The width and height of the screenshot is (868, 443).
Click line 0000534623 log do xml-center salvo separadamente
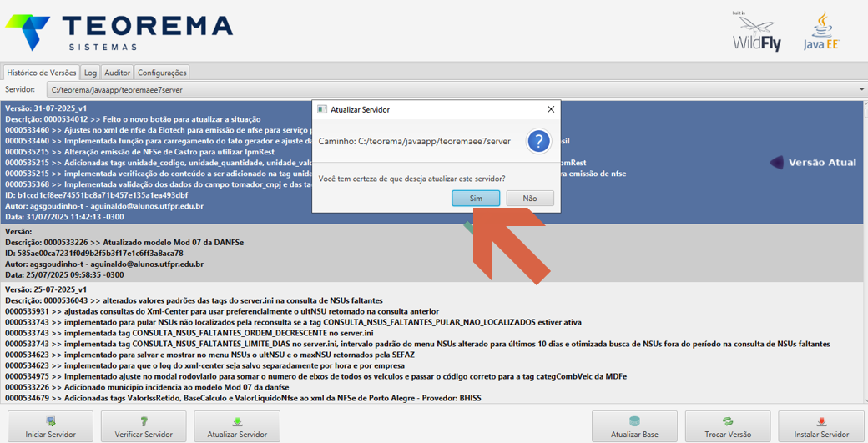204,365
